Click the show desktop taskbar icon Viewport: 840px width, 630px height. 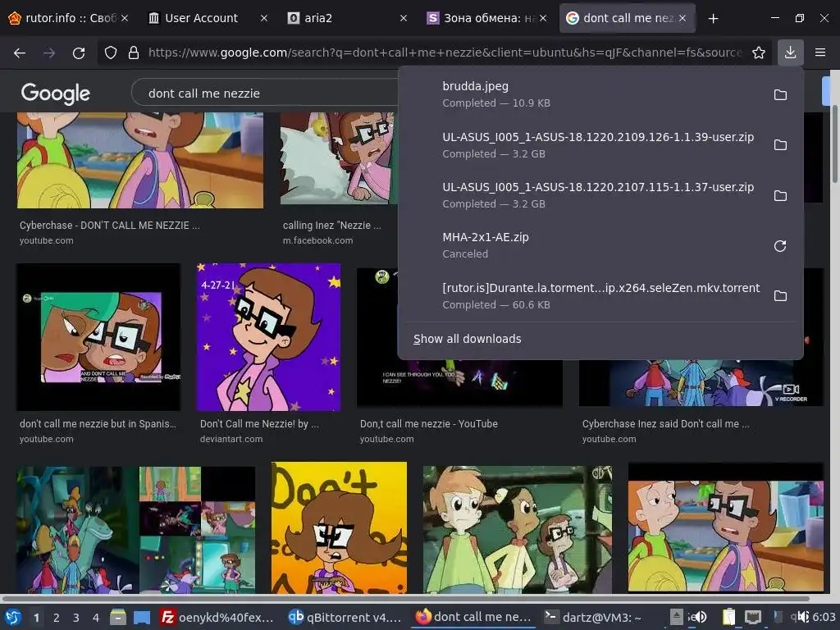point(142,618)
